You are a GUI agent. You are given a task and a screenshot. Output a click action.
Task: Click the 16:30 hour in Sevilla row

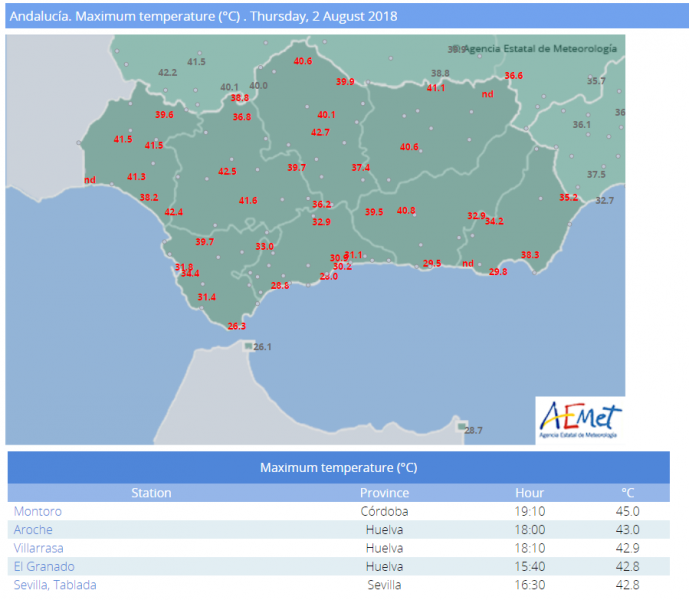click(x=530, y=585)
